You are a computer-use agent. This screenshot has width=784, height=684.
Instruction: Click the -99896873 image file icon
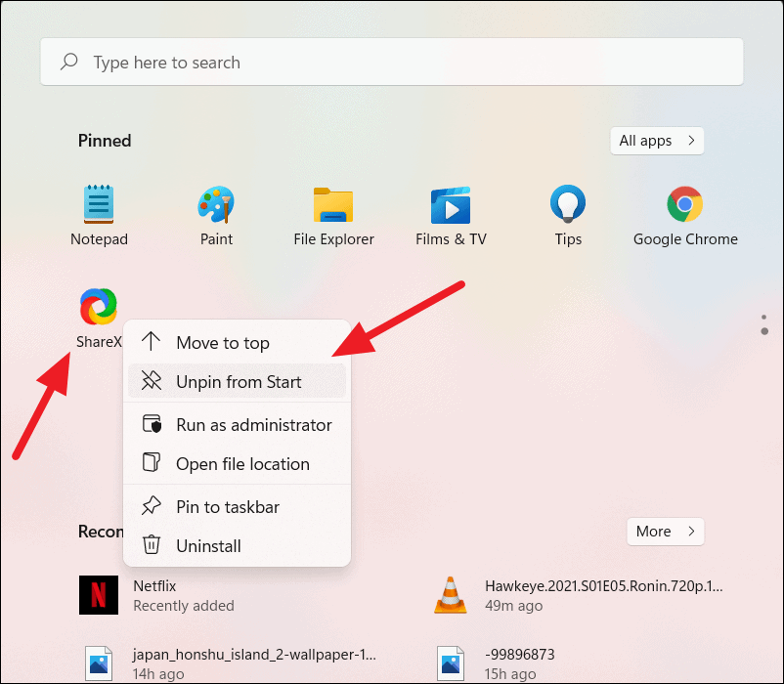pyautogui.click(x=451, y=663)
